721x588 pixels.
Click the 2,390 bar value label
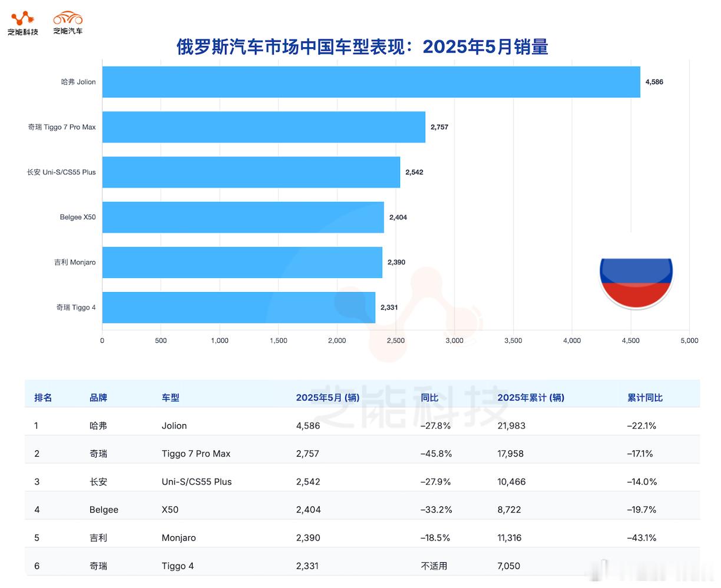(x=396, y=262)
